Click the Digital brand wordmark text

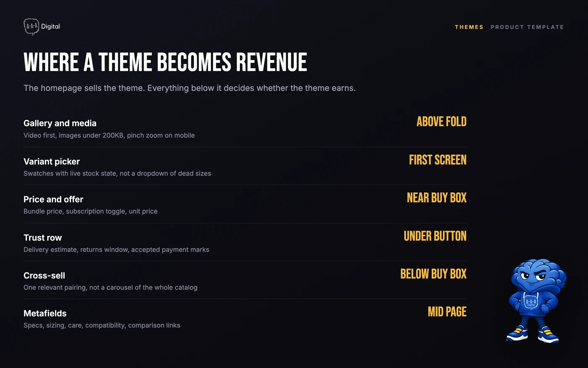pos(50,26)
